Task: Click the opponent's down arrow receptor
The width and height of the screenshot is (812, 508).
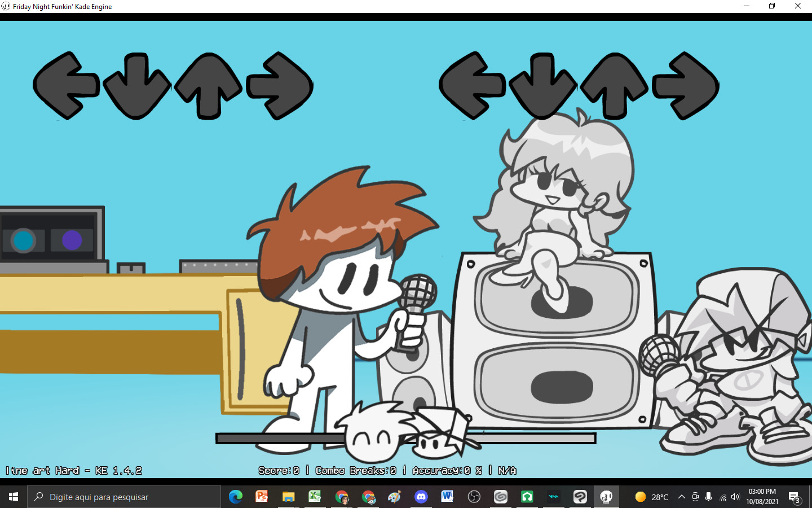Action: click(x=137, y=86)
